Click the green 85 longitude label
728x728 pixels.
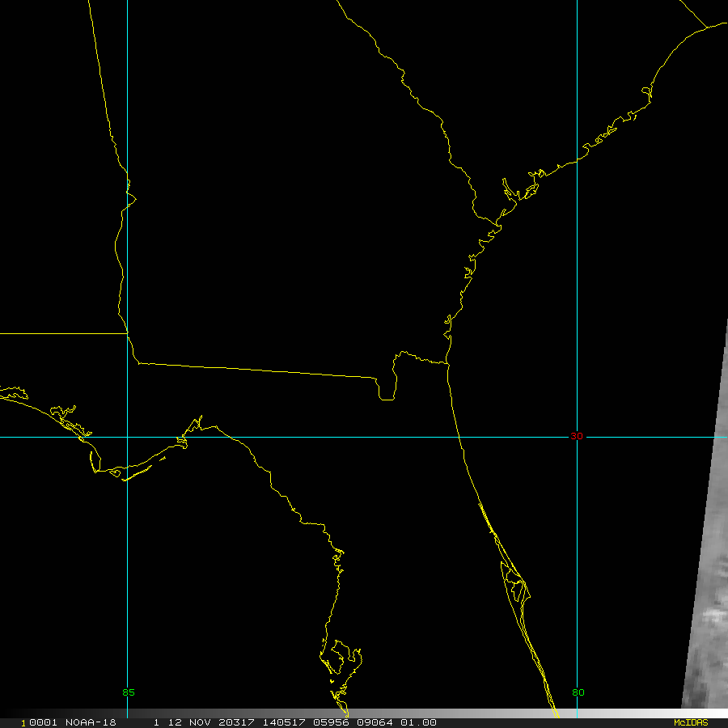click(128, 692)
